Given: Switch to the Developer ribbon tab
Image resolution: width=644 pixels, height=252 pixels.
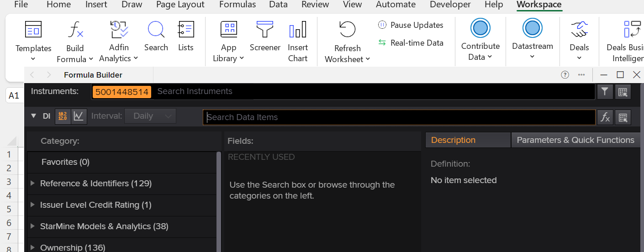Looking at the screenshot, I should (x=450, y=5).
